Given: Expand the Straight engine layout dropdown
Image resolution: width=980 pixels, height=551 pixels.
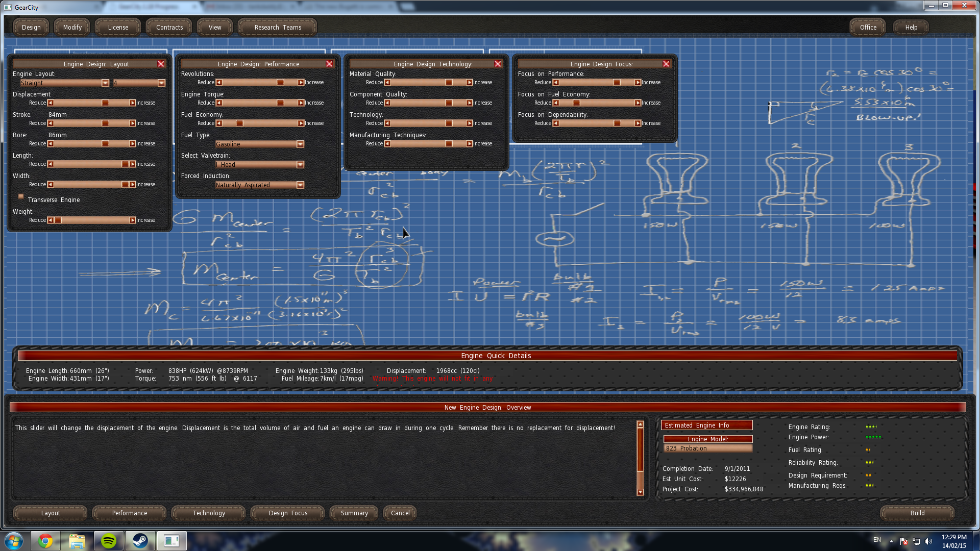Looking at the screenshot, I should pos(105,83).
